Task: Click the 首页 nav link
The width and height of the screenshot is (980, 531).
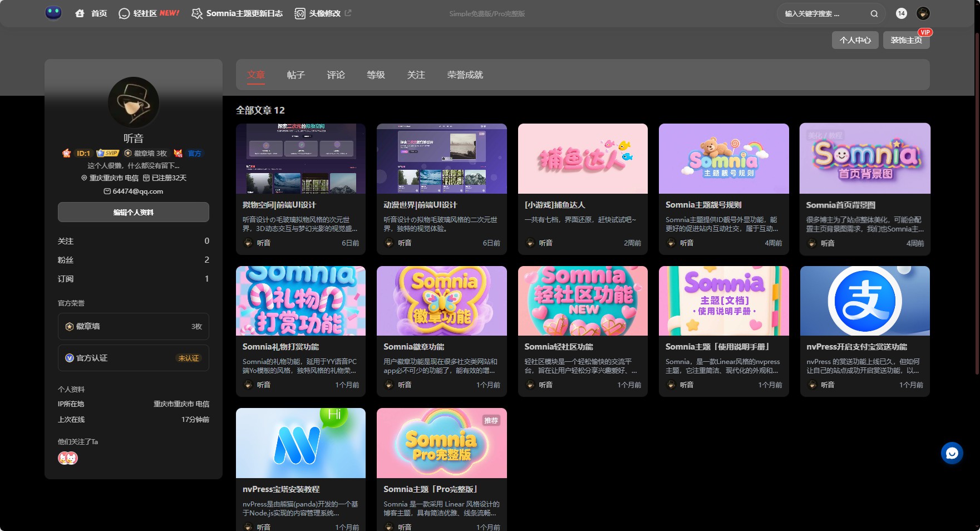Action: [x=99, y=13]
